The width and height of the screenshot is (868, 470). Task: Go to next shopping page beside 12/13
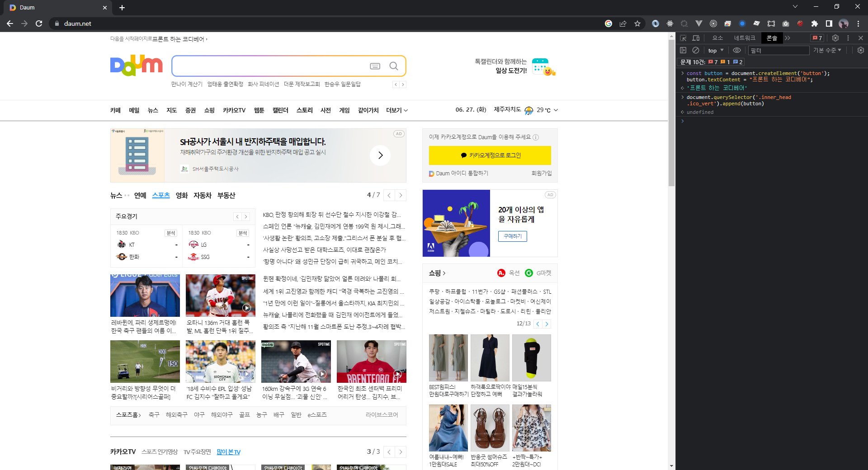(x=547, y=324)
